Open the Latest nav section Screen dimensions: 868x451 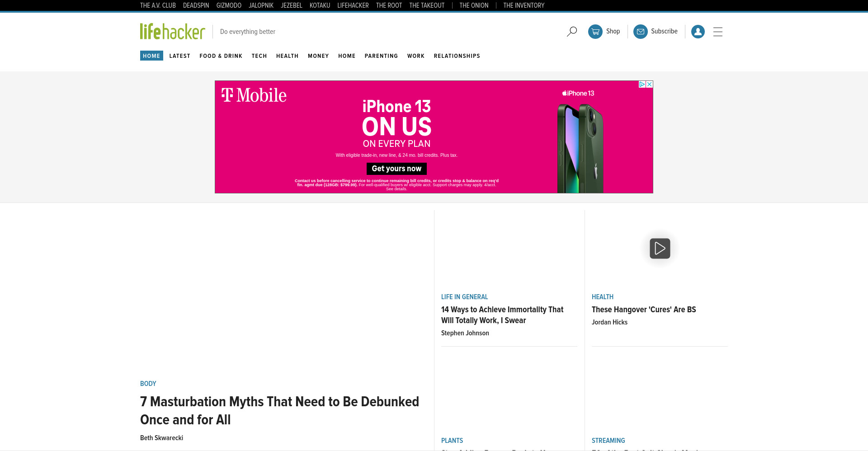(180, 56)
